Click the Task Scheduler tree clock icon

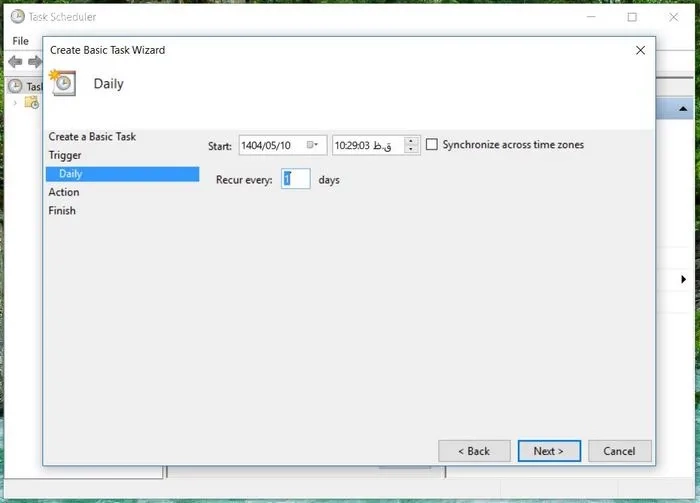(x=15, y=87)
